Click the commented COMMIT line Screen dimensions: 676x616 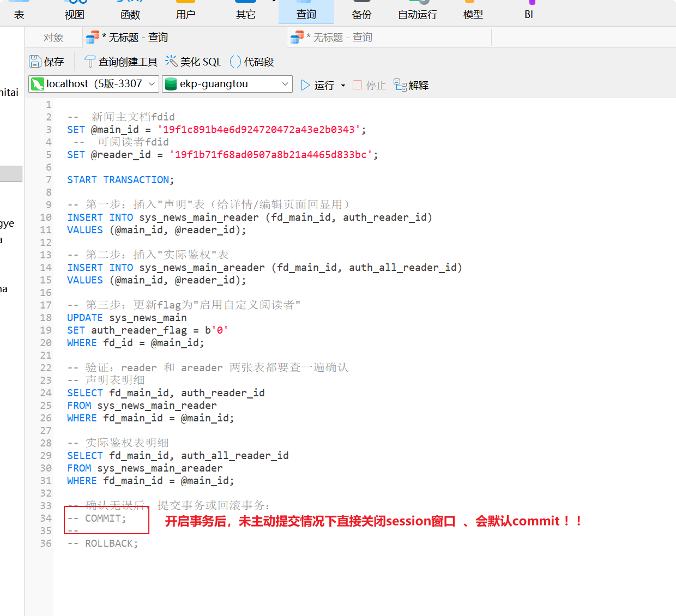pyautogui.click(x=96, y=518)
